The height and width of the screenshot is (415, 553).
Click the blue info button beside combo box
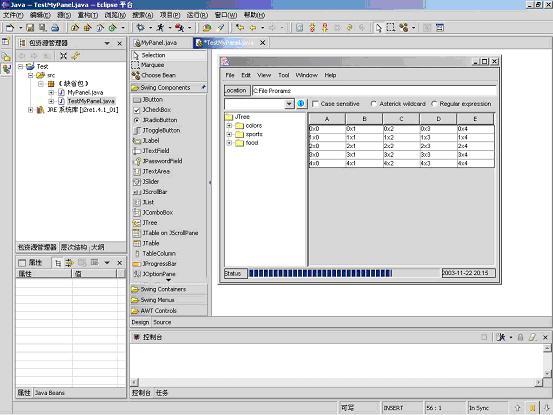point(301,104)
